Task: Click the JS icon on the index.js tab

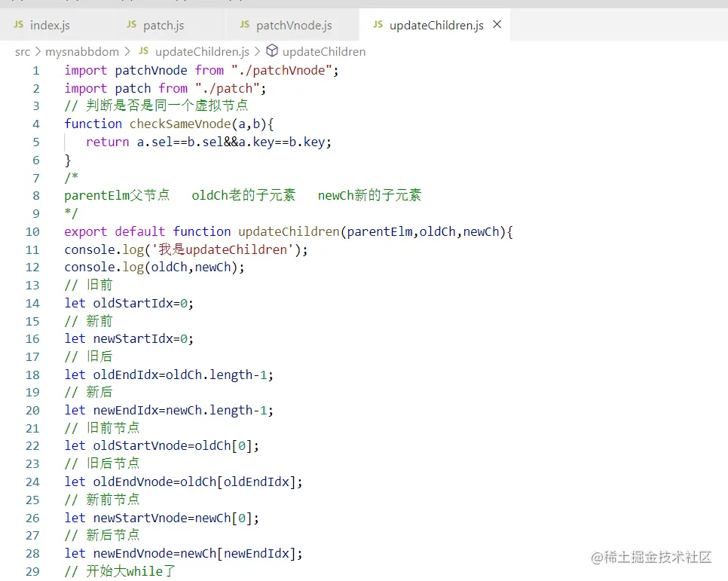Action: click(18, 25)
